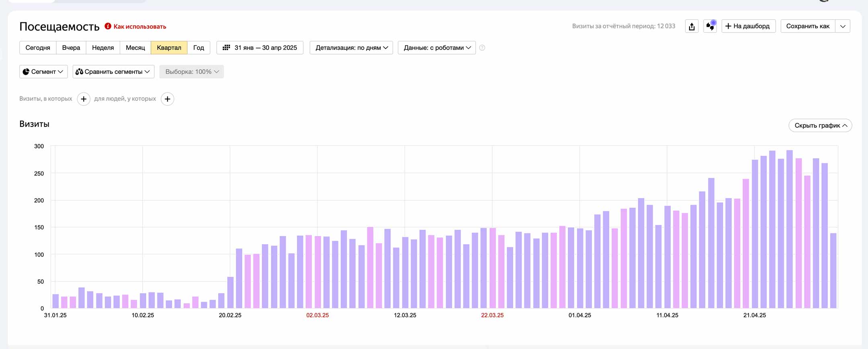Switch period to Неделя
This screenshot has width=868, height=349.
click(103, 48)
